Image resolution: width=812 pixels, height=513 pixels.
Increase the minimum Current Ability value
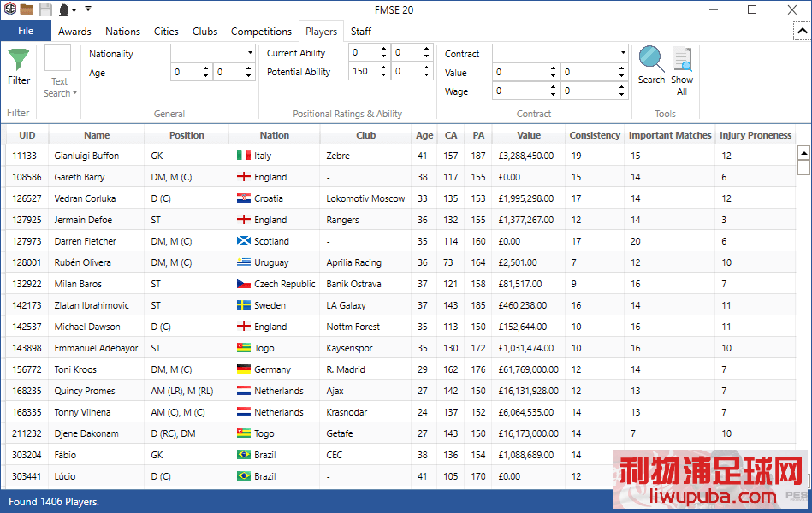383,49
